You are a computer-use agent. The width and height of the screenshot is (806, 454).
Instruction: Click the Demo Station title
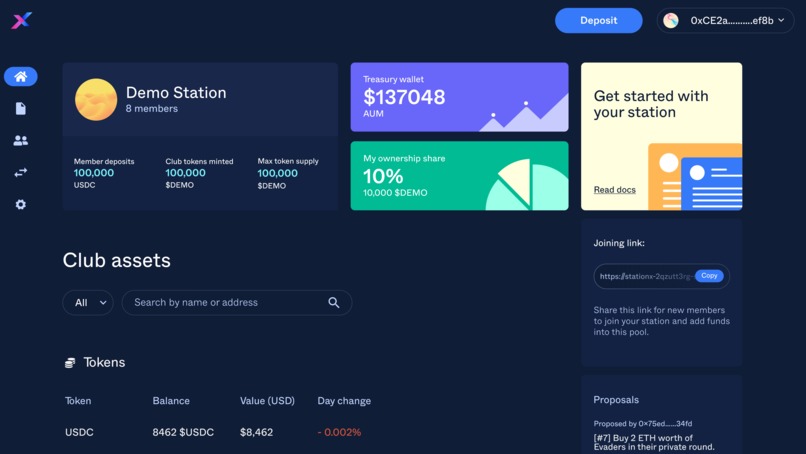pyautogui.click(x=176, y=93)
